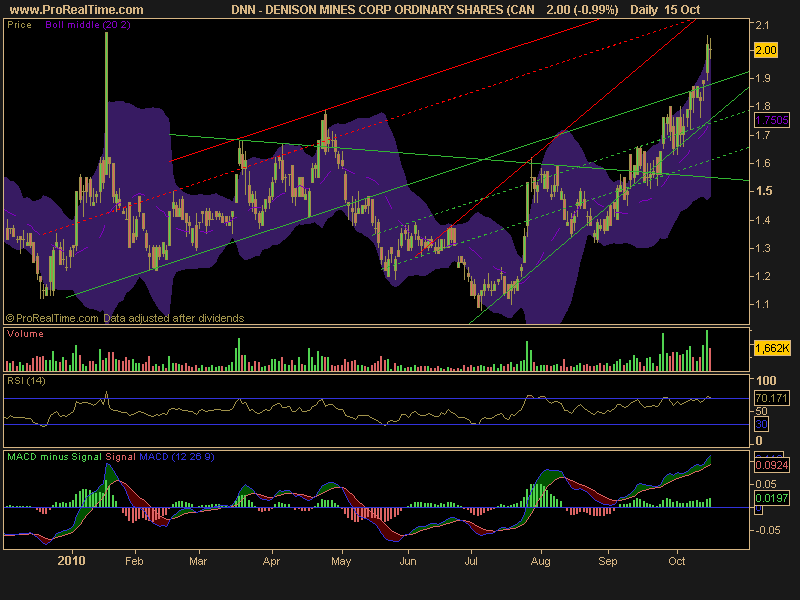
Task: Select the 1.3 price axis label
Action: [x=762, y=248]
